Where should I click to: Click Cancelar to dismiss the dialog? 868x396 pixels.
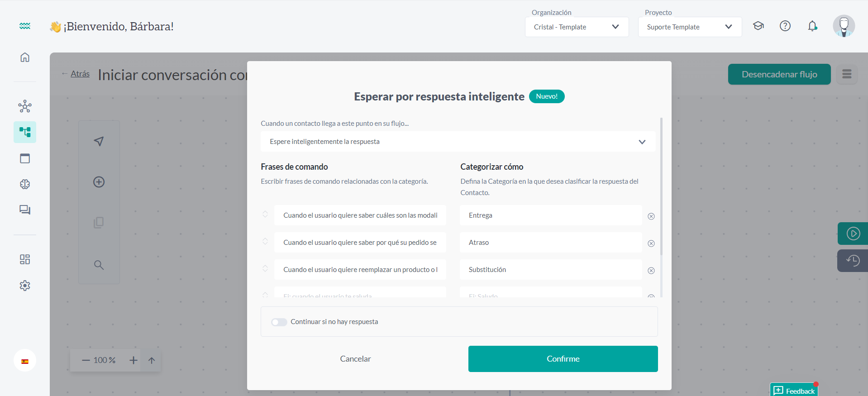click(x=355, y=359)
